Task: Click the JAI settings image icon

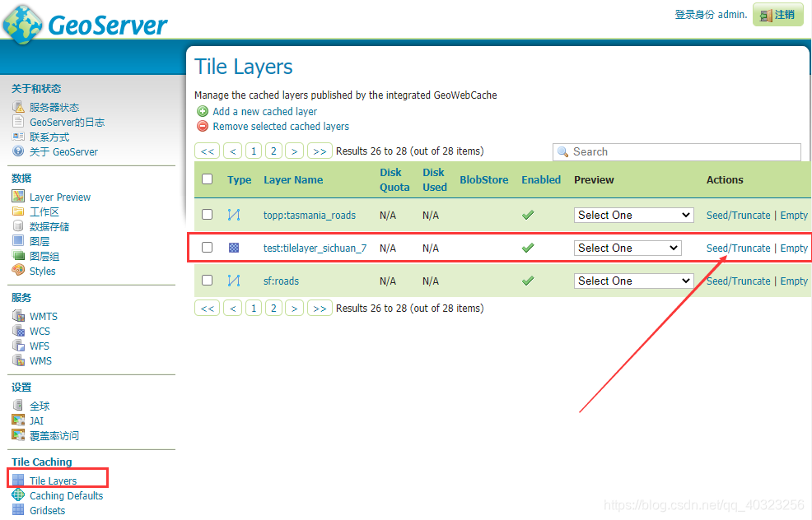Action: 18,420
